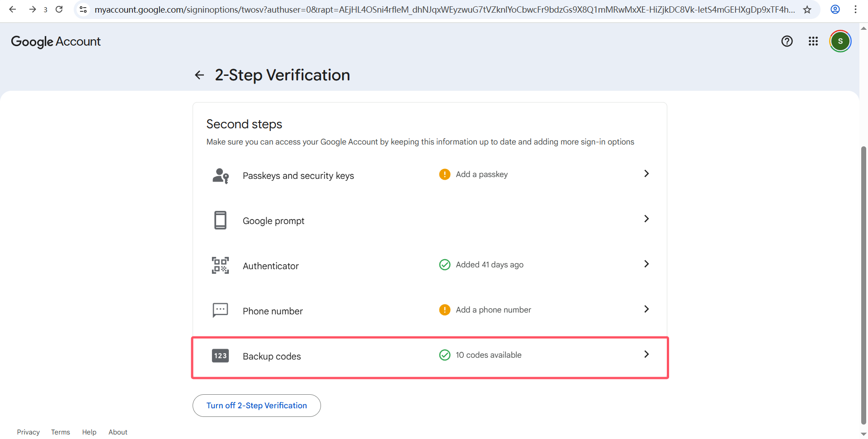Reload the page in the browser
The height and width of the screenshot is (439, 868).
tap(59, 9)
